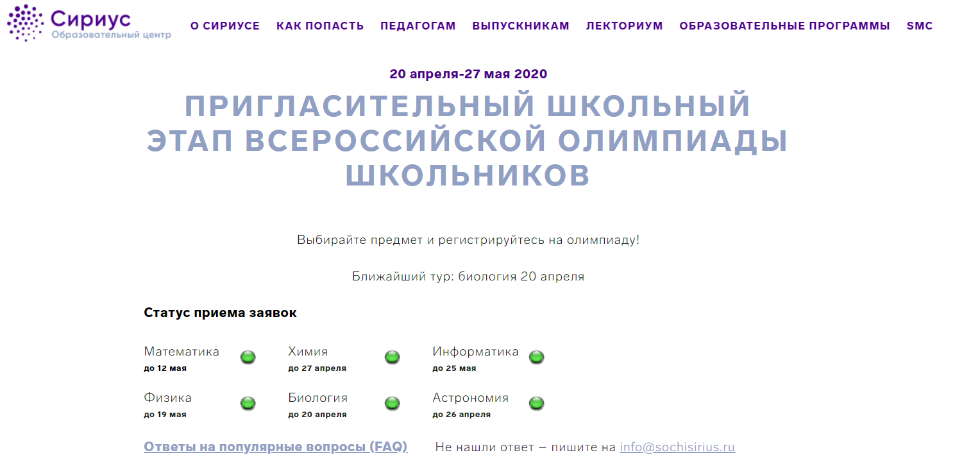Image resolution: width=980 pixels, height=473 pixels.
Task: Select the Физика subject
Action: (167, 398)
